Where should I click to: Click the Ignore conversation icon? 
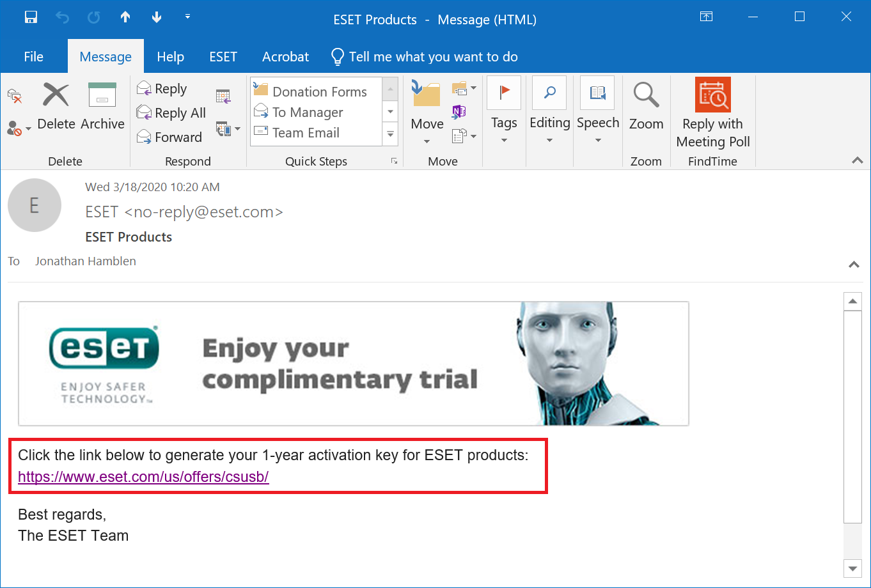15,96
